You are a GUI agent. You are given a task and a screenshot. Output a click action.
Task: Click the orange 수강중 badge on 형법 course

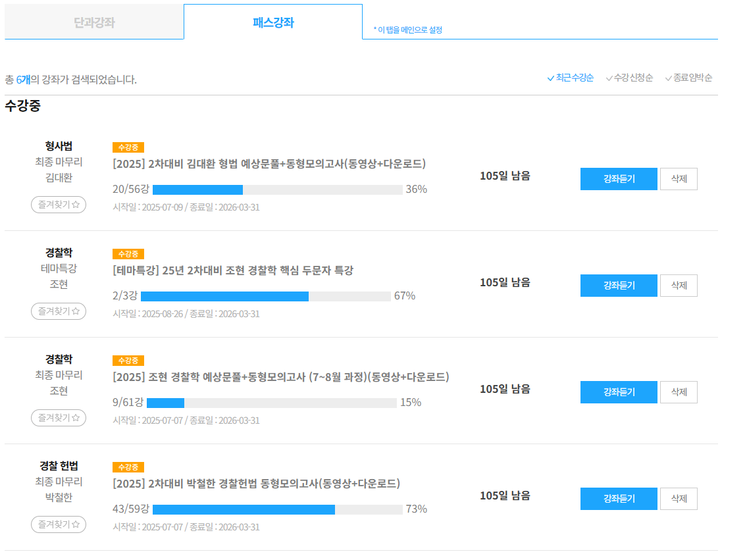(x=128, y=147)
